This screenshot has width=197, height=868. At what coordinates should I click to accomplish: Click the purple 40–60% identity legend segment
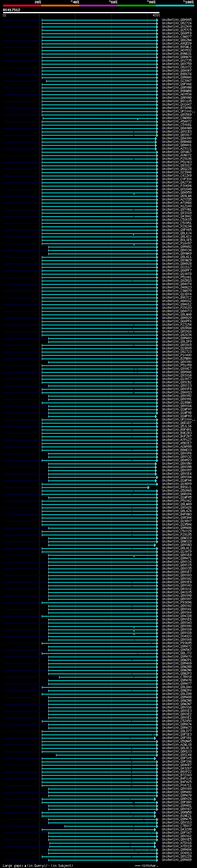click(98, 6)
